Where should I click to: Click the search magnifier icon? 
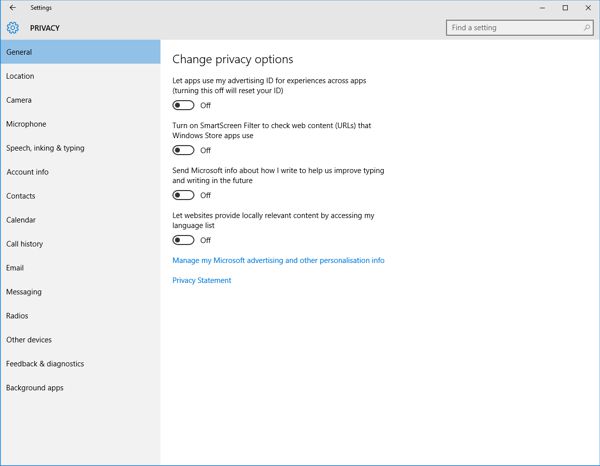pos(583,28)
